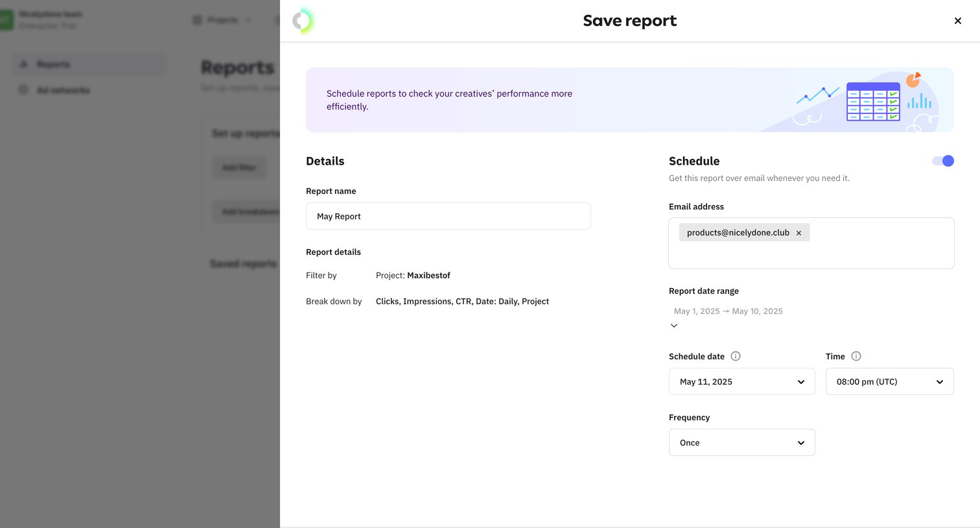
Task: Open the Time dropdown 08:00 pm (UTC)
Action: pos(889,381)
